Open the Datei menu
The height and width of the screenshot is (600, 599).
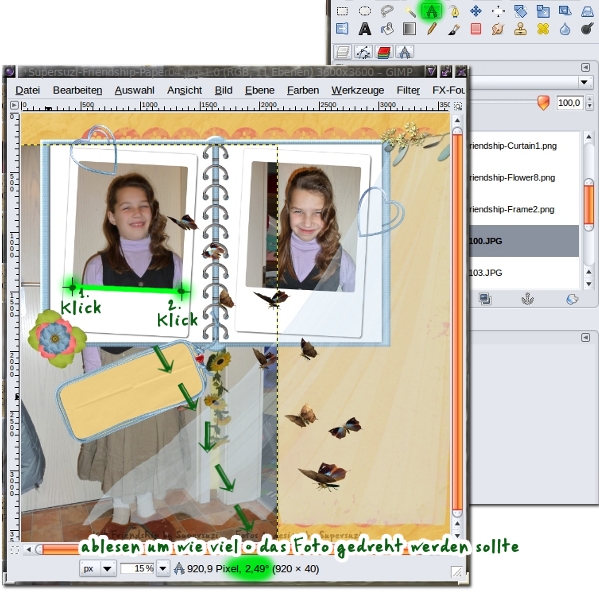[x=28, y=90]
